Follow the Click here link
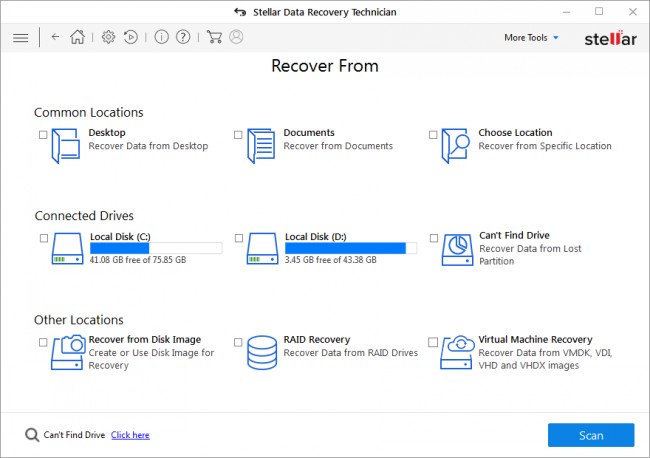The height and width of the screenshot is (458, 650). coord(130,435)
